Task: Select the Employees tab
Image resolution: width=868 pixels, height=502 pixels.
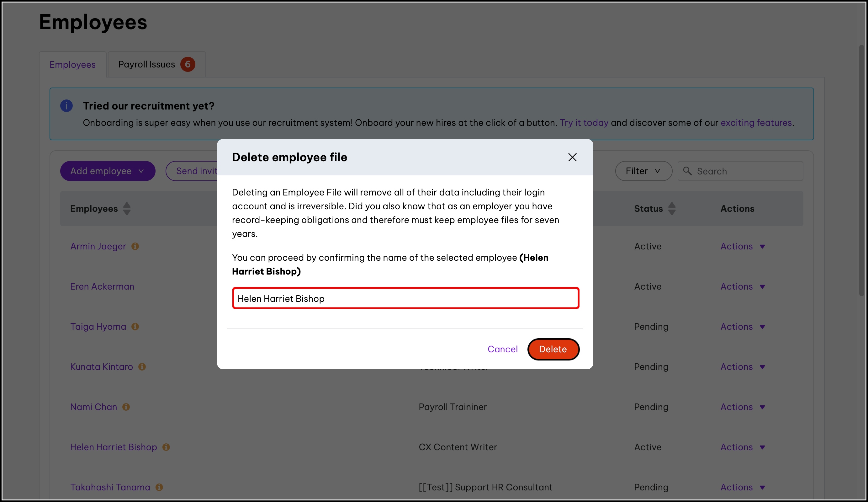Action: pyautogui.click(x=72, y=64)
